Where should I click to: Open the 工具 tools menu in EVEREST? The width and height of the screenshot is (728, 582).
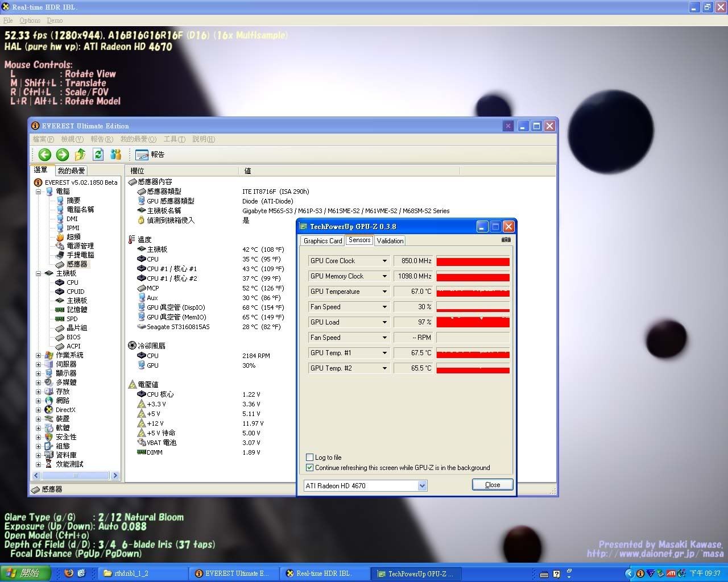point(175,139)
